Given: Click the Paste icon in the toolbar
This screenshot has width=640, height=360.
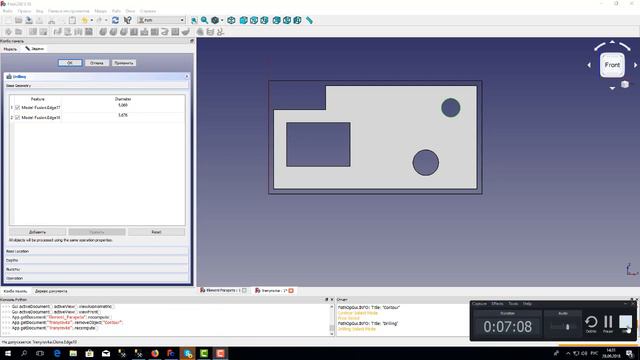Looking at the screenshot, I should pyautogui.click(x=72, y=20).
